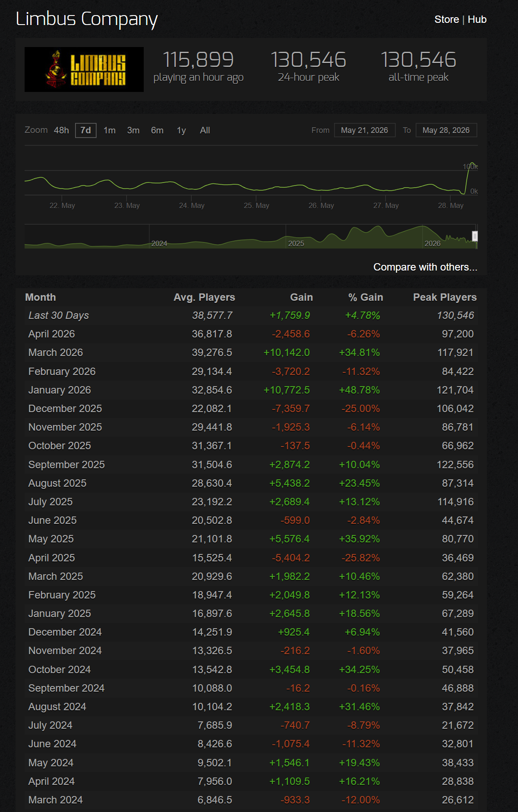Screen dimensions: 518x812
Task: Click the 2024 label in chart navigator
Action: (159, 243)
